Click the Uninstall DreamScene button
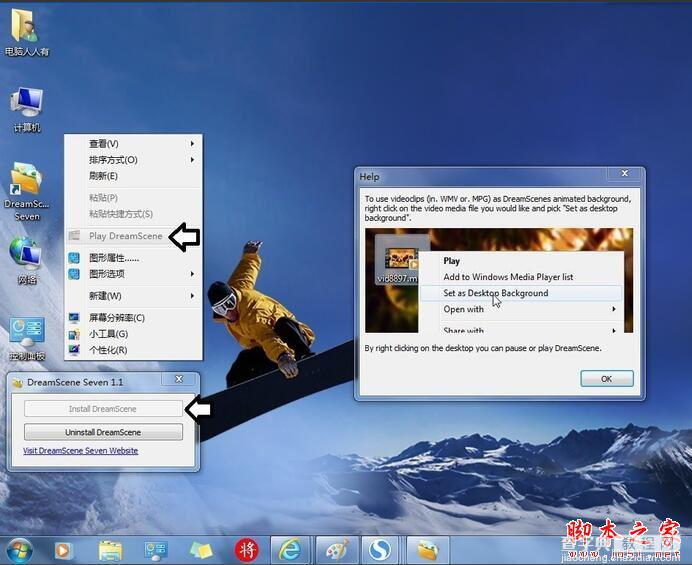The height and width of the screenshot is (565, 692). click(x=103, y=432)
